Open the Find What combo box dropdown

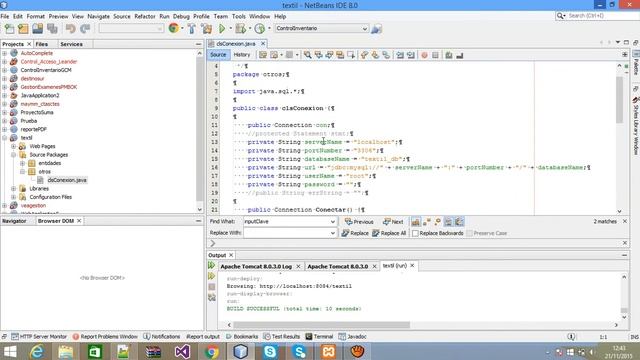pyautogui.click(x=333, y=222)
